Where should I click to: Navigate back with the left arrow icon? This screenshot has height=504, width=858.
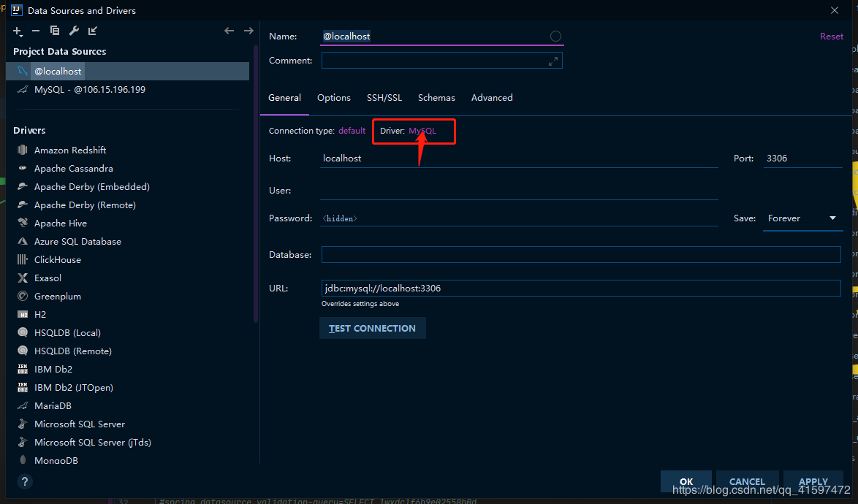[229, 31]
